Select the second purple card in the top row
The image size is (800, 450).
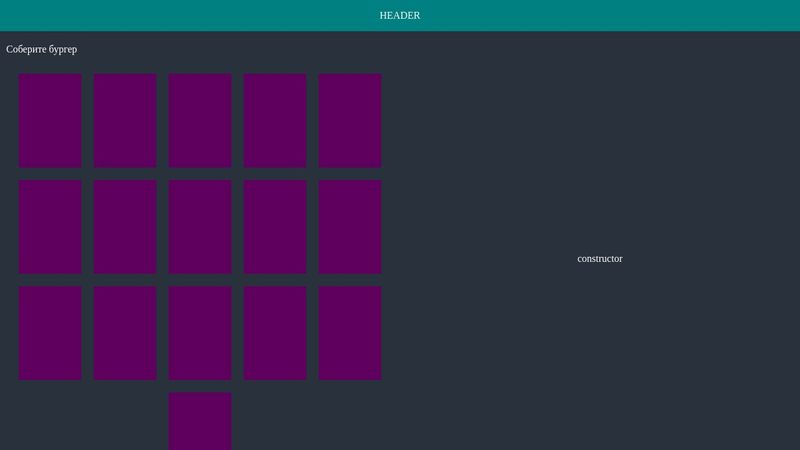(x=125, y=120)
